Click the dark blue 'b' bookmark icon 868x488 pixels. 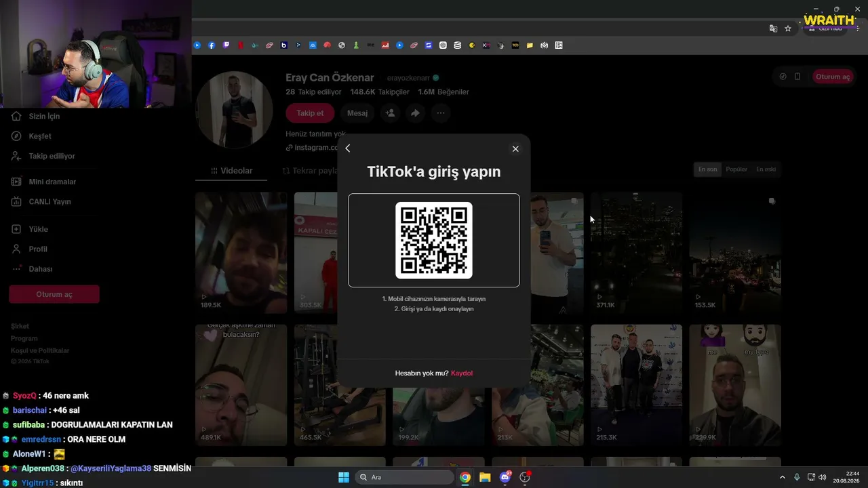point(283,45)
